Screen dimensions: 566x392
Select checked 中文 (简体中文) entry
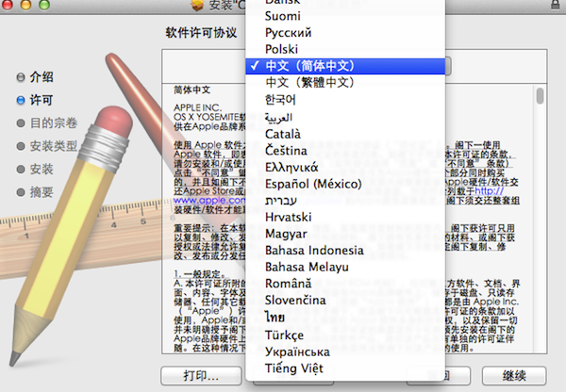point(344,66)
